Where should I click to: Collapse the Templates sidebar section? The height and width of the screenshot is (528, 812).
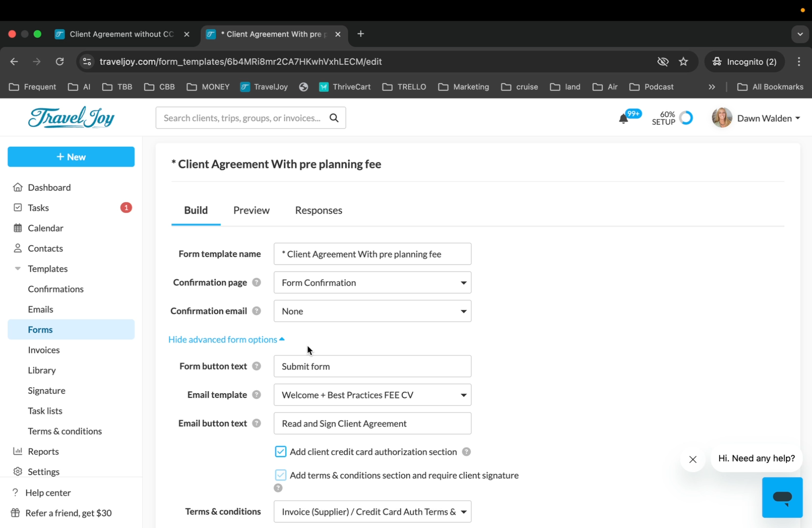tap(18, 269)
